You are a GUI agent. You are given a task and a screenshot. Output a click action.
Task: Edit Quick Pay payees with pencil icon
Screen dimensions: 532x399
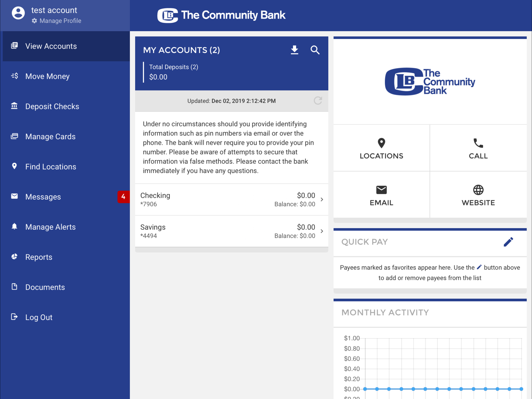point(508,242)
